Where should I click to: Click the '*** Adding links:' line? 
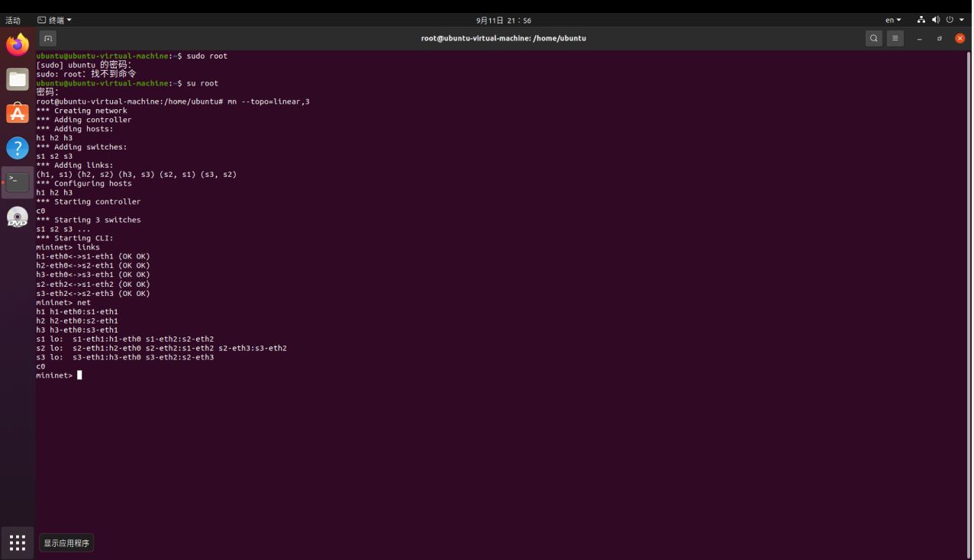tap(75, 165)
